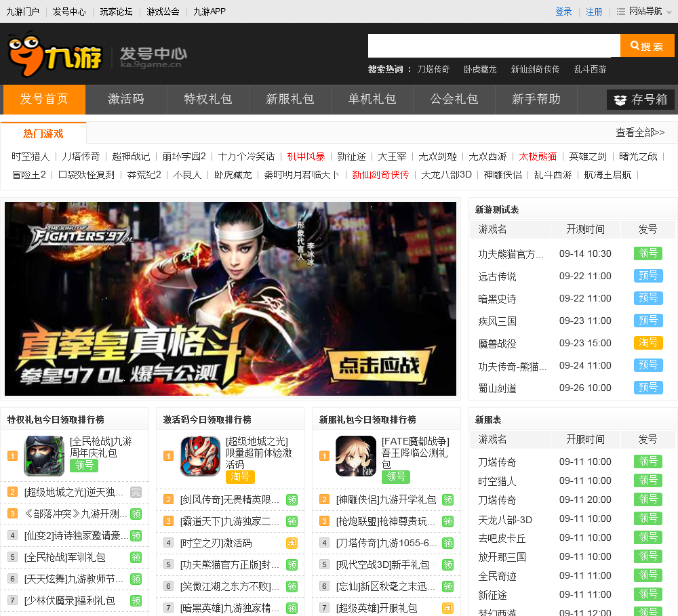Select the 特权礼包 navigation tab

pyautogui.click(x=208, y=100)
